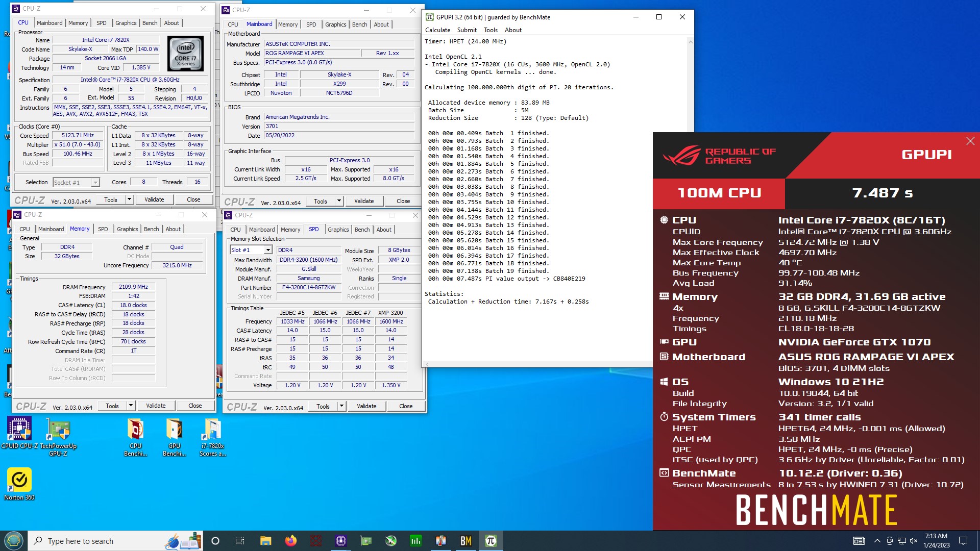Screen dimensions: 980x551
Task: Click the 7.487 s result text
Action: [x=882, y=193]
